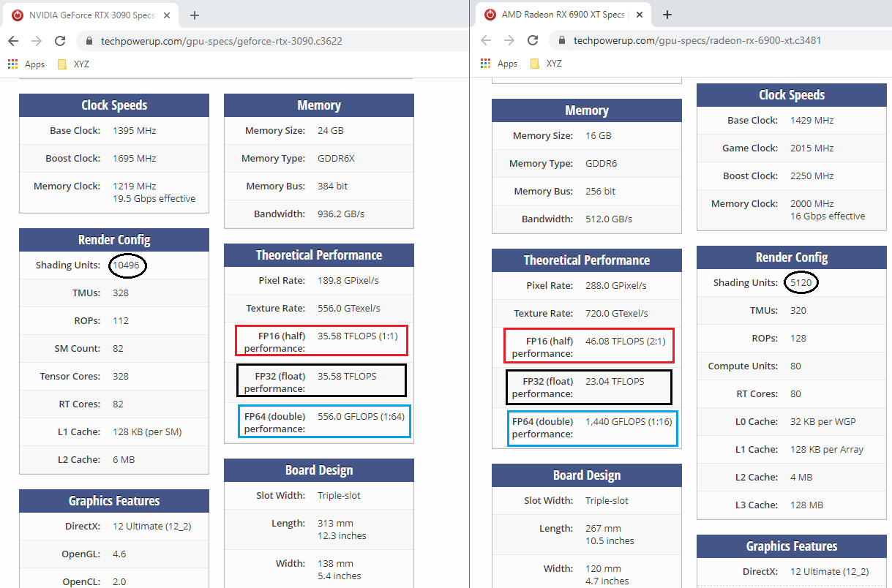
Task: Reload the RX 6900 XT specs page
Action: coord(533,40)
